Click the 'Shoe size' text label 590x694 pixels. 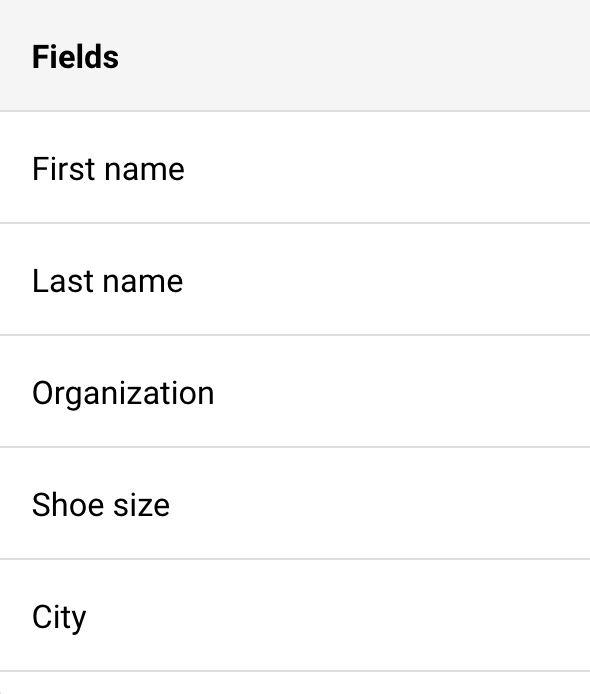[101, 505]
